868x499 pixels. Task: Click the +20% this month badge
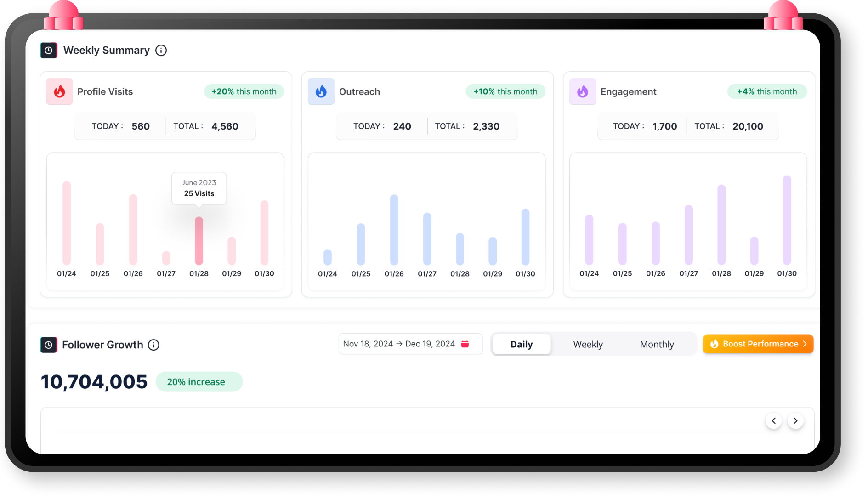244,91
